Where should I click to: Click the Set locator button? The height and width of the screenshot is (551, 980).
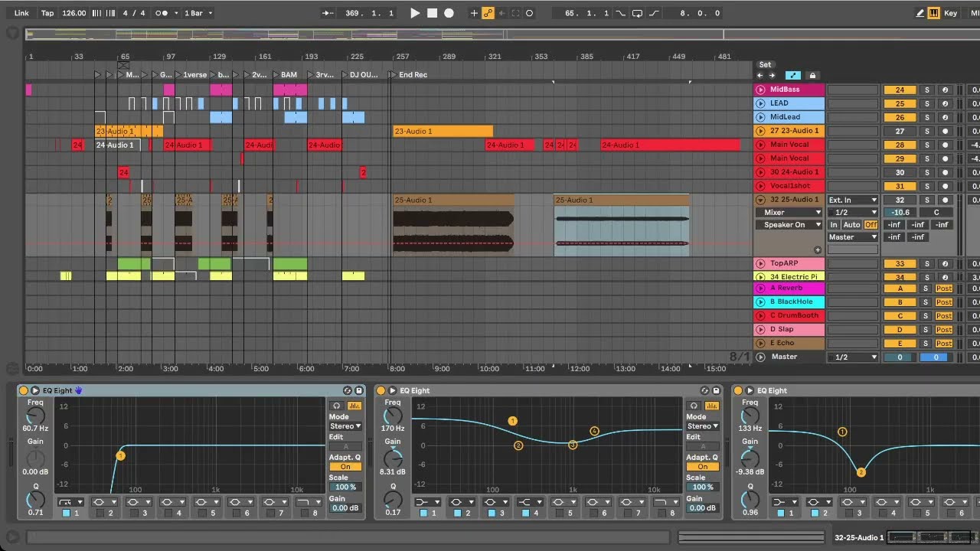coord(765,65)
